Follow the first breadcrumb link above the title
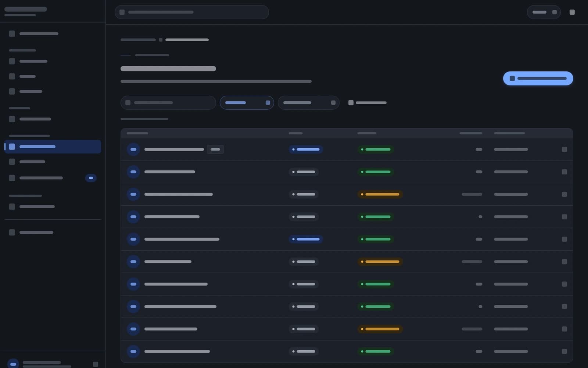The height and width of the screenshot is (368, 588). pyautogui.click(x=138, y=40)
